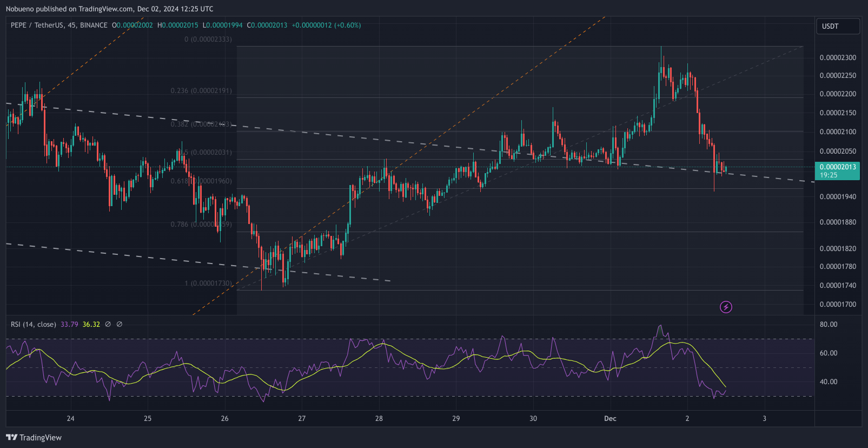The image size is (868, 448).
Task: Click the low value L0.00001994
Action: pyautogui.click(x=223, y=25)
